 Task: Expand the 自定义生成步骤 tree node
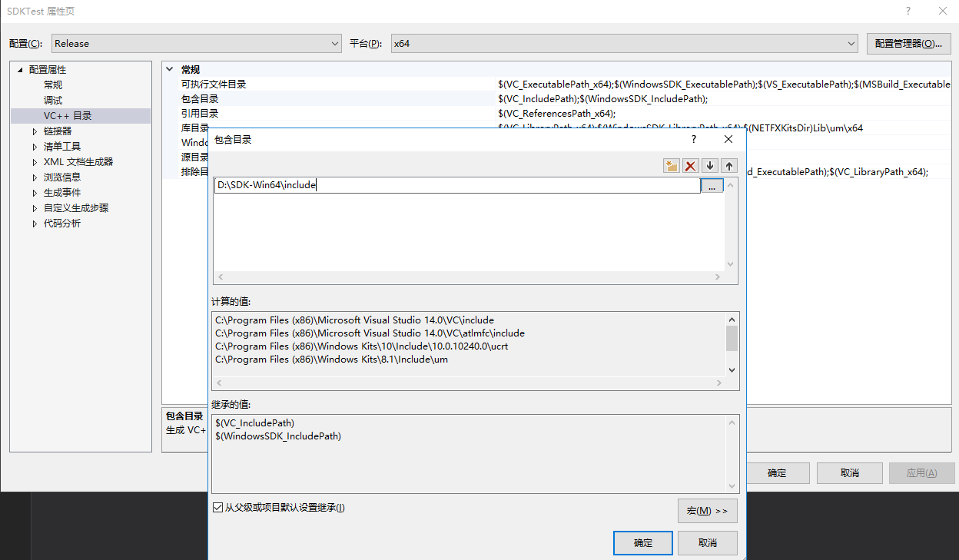pyautogui.click(x=35, y=208)
